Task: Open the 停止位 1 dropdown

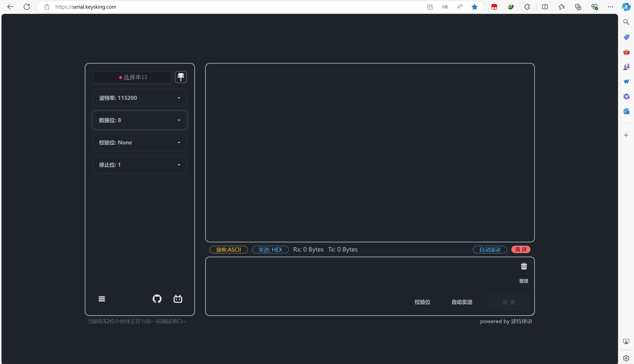Action: pyautogui.click(x=139, y=165)
